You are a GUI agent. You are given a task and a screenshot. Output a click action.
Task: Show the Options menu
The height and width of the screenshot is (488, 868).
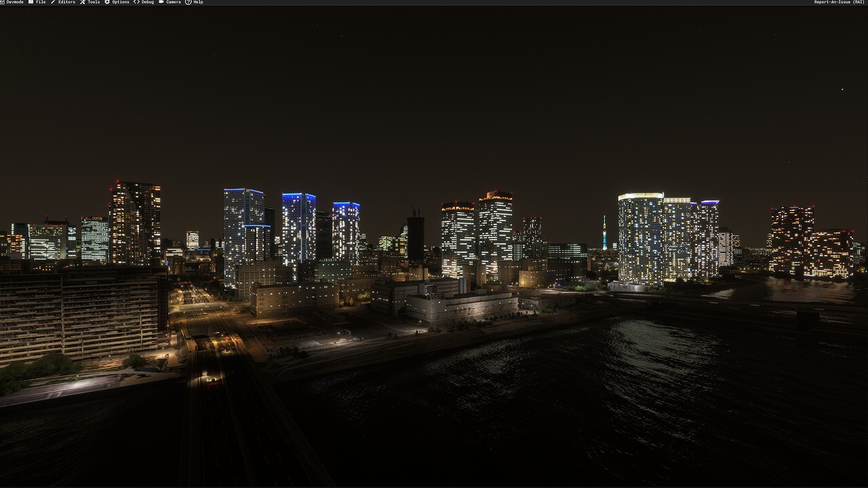(121, 2)
